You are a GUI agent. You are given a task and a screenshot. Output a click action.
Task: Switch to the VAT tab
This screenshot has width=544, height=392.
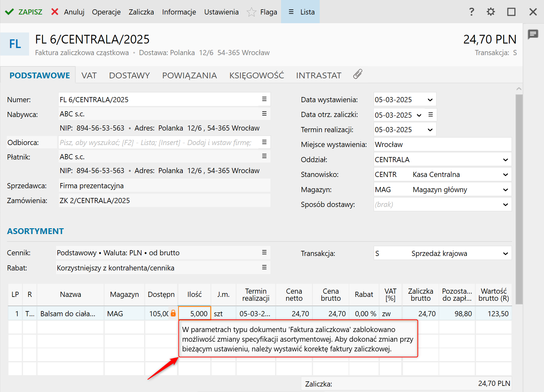(89, 75)
